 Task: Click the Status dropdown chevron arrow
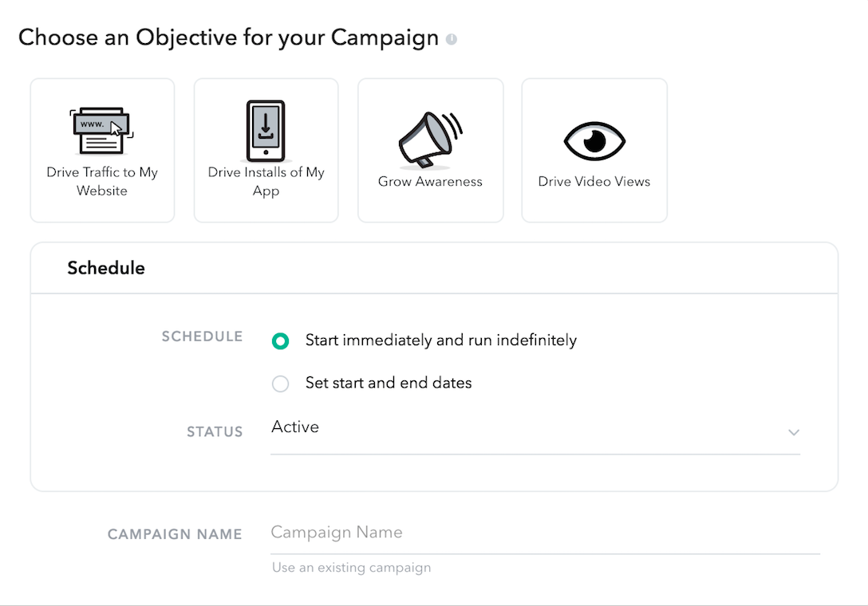794,432
